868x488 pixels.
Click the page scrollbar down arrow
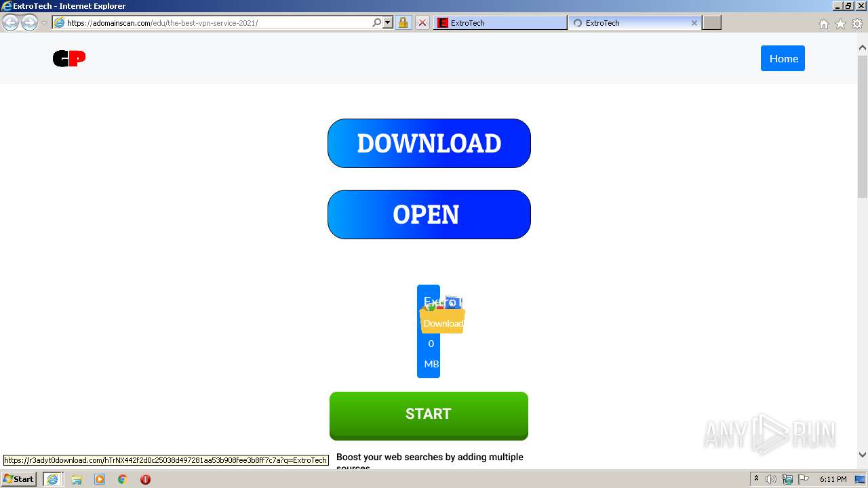coord(863,455)
